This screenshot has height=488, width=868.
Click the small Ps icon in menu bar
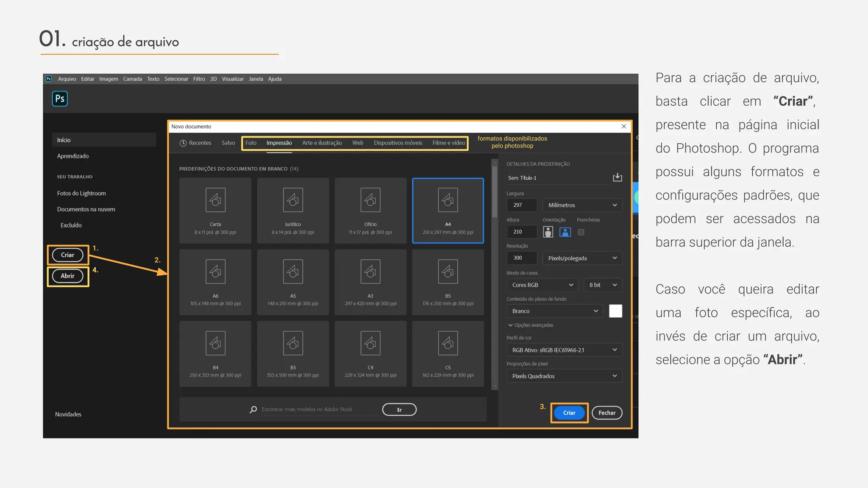click(x=49, y=79)
